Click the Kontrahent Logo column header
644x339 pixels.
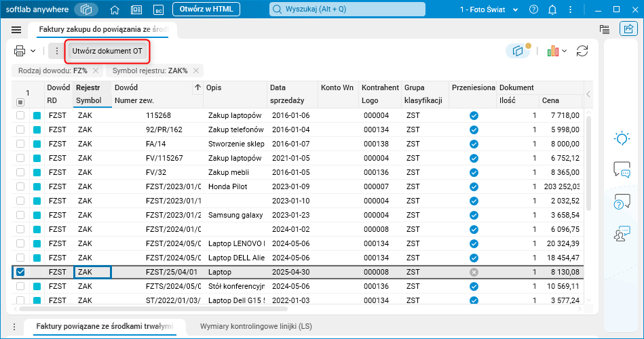(x=380, y=94)
